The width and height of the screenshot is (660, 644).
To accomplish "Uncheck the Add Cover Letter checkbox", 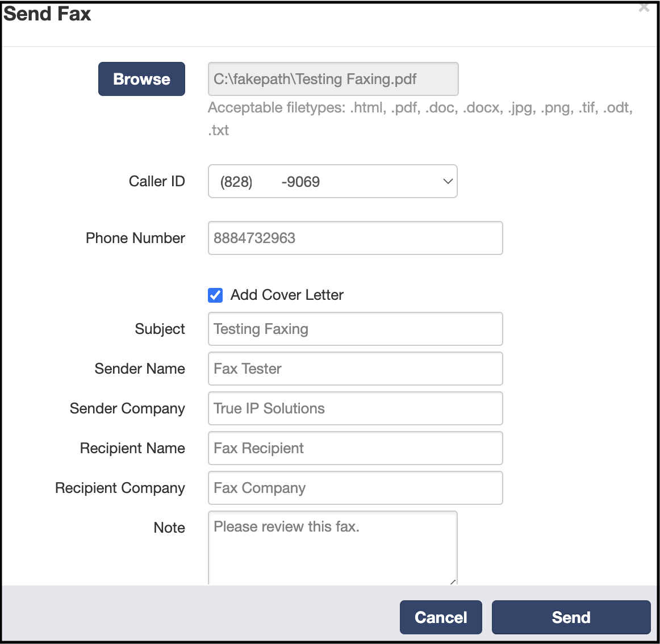I will [x=215, y=295].
